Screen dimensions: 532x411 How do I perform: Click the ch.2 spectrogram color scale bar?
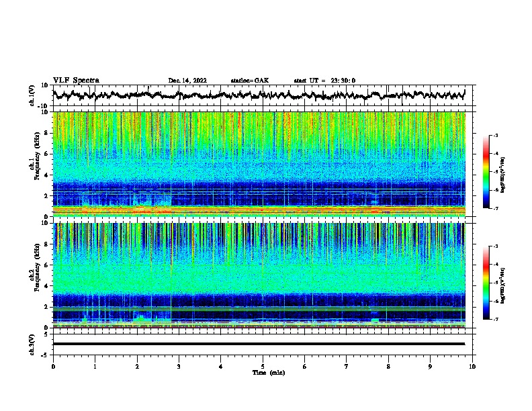coord(486,283)
